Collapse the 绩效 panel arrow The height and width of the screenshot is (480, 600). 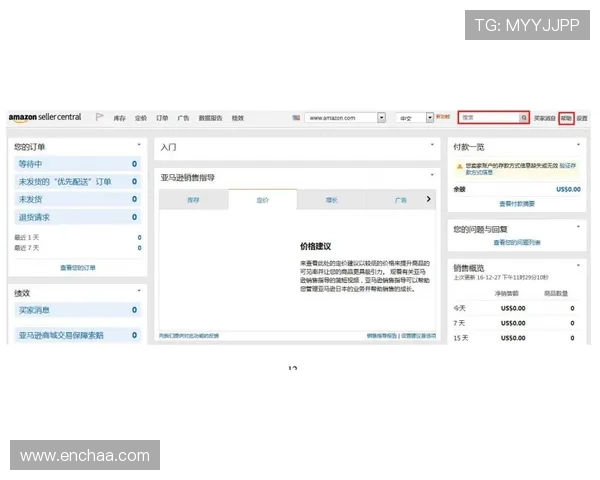(x=139, y=291)
